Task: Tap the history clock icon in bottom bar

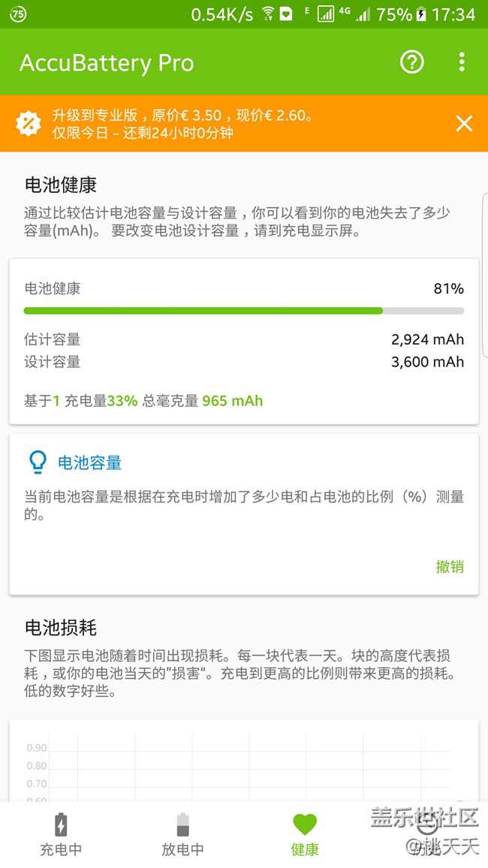Action: 426,826
